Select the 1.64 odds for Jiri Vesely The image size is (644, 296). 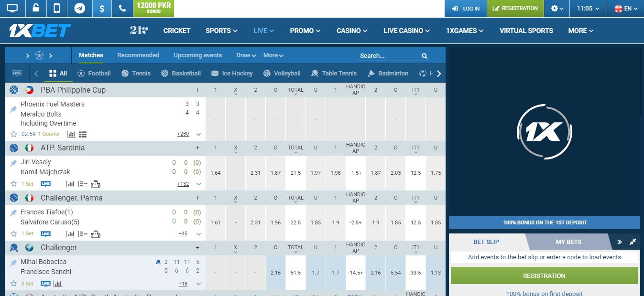[x=216, y=173]
